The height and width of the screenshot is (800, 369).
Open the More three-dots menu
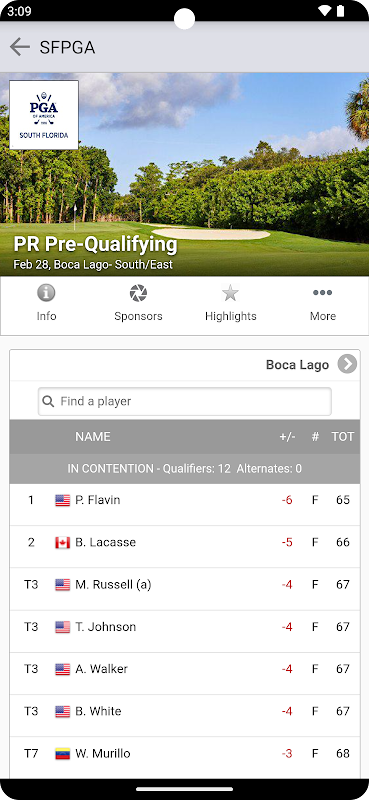323,293
